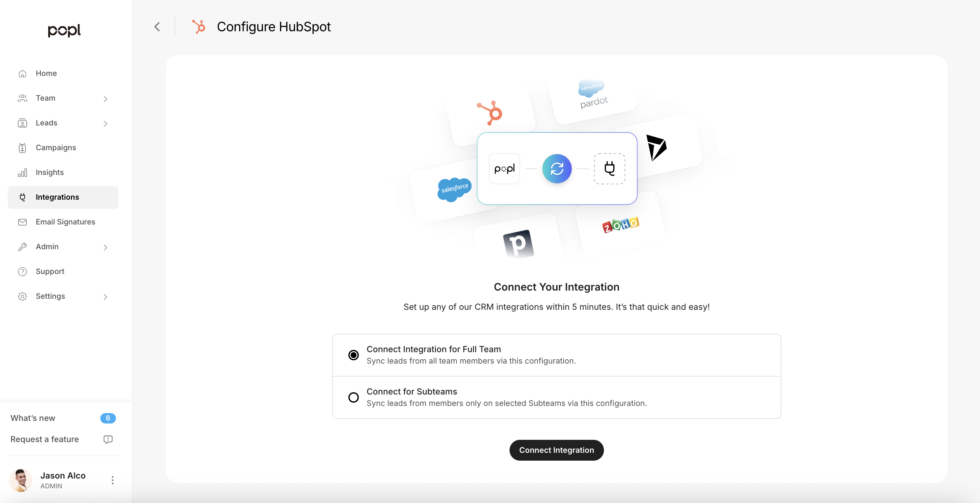The width and height of the screenshot is (980, 503).
Task: Open the user options three-dot menu
Action: [x=112, y=480]
